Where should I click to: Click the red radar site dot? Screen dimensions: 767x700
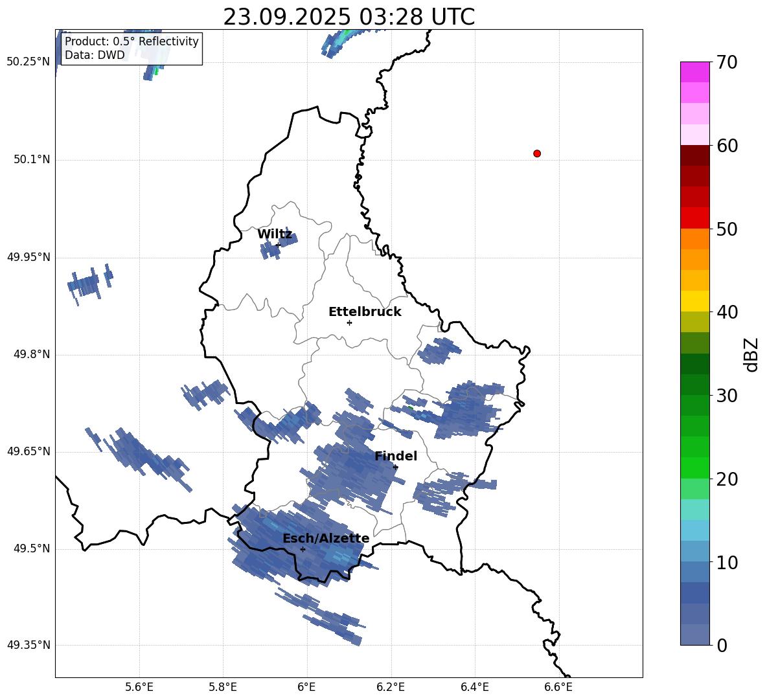click(x=537, y=153)
